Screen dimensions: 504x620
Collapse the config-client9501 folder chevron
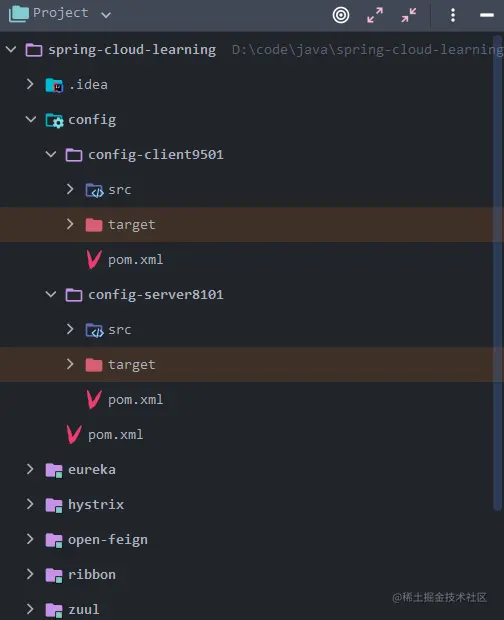pos(51,154)
